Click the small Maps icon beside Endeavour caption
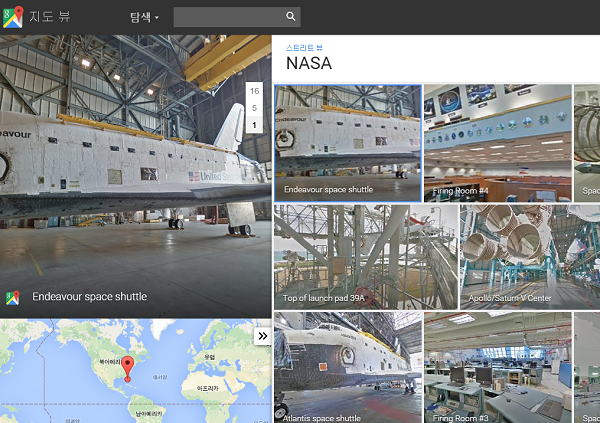The image size is (600, 423). point(13,297)
